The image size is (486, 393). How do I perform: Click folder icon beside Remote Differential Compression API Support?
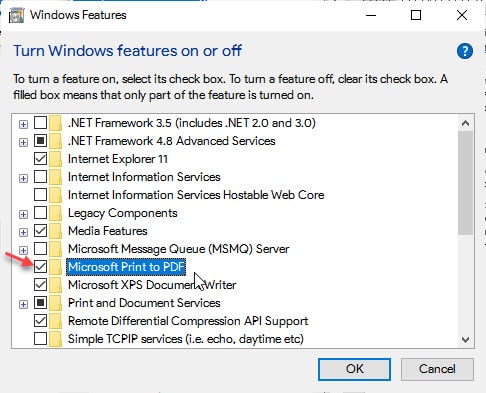55,321
